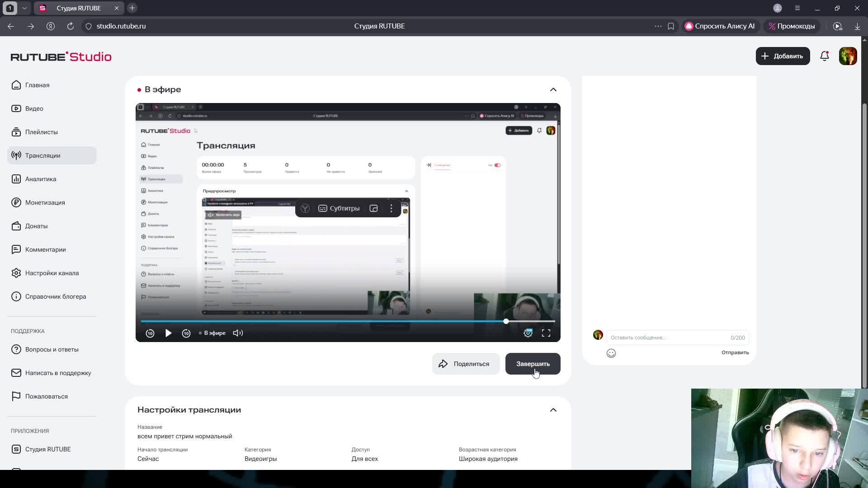Screen dimensions: 868x488
Task: Open the emoji picker in chat
Action: 611,353
